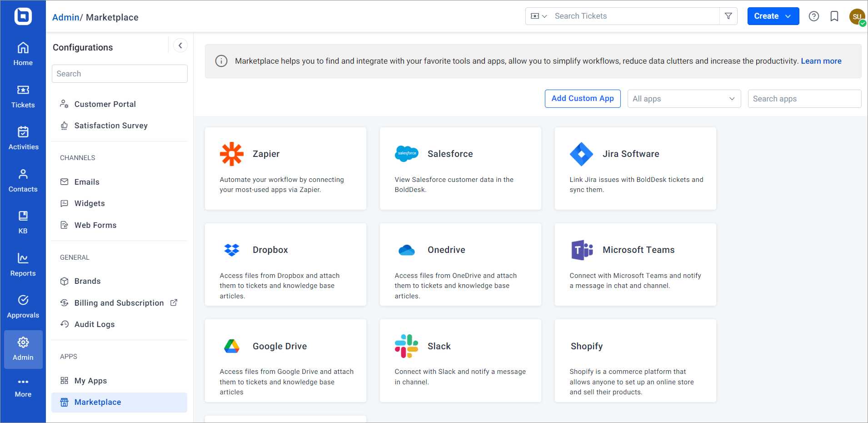Open the Shopify app card
Screen dimensions: 868x423
click(x=635, y=361)
